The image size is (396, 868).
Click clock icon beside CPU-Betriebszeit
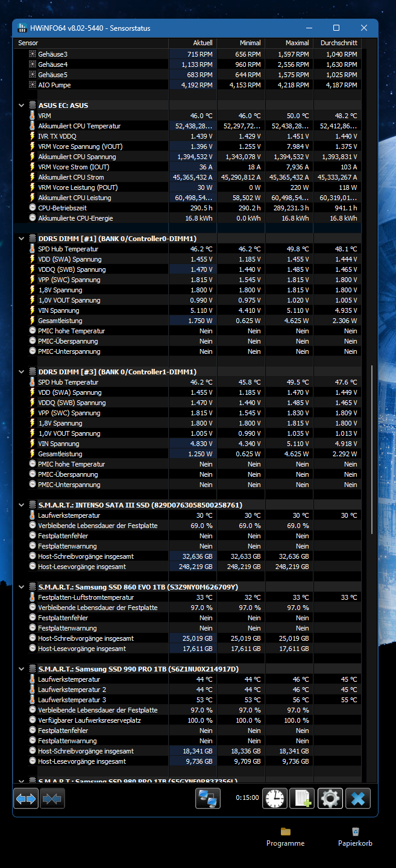[33, 208]
